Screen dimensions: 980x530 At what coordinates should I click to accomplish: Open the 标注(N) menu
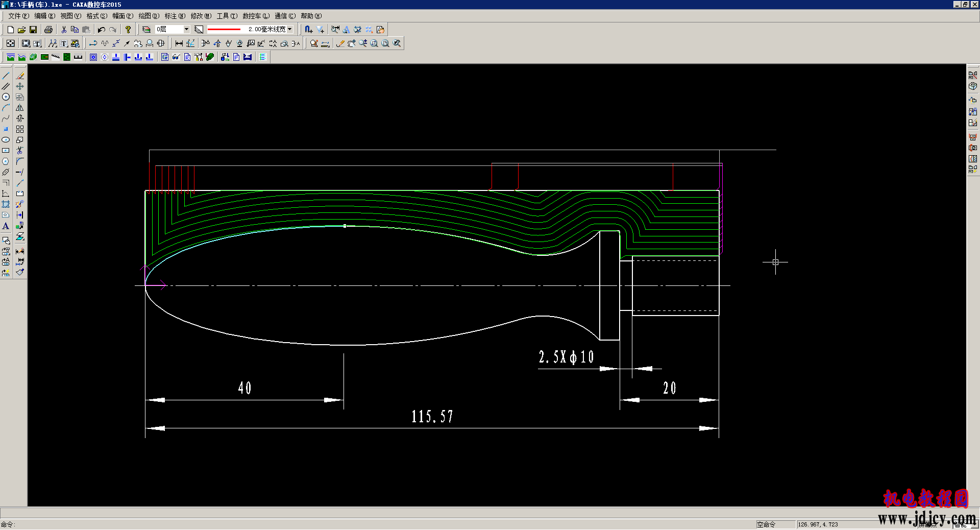click(x=175, y=16)
